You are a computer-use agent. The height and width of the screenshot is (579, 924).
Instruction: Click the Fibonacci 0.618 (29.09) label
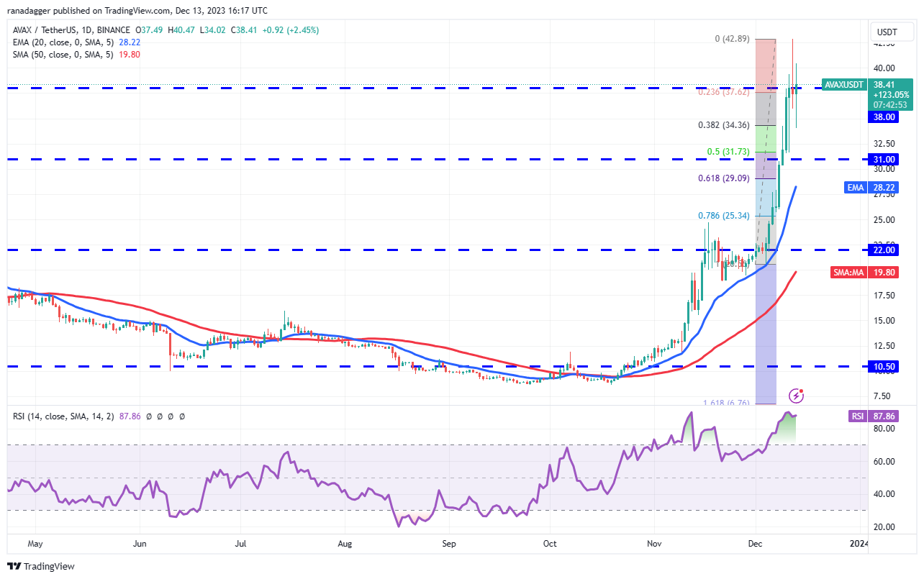723,178
